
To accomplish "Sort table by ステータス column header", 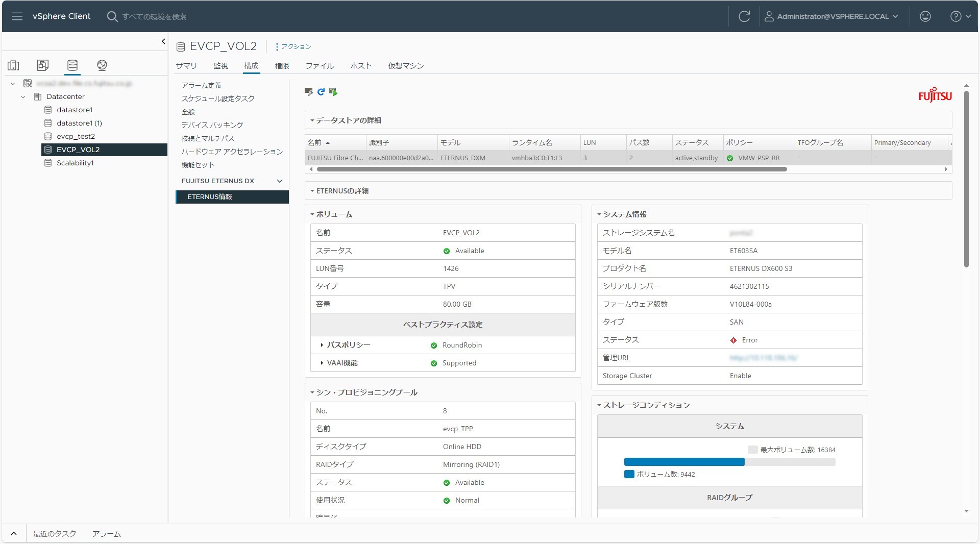I will [697, 143].
